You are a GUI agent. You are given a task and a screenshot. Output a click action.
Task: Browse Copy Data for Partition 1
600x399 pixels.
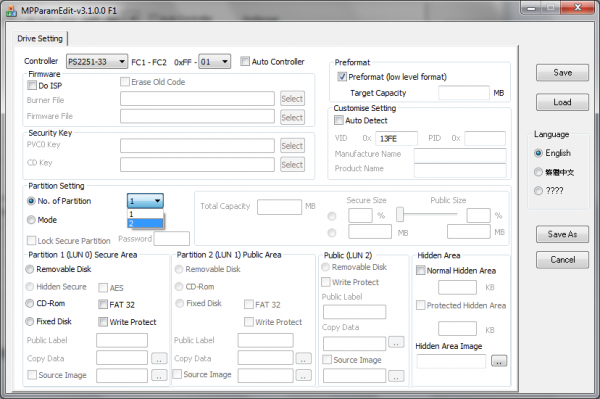159,358
